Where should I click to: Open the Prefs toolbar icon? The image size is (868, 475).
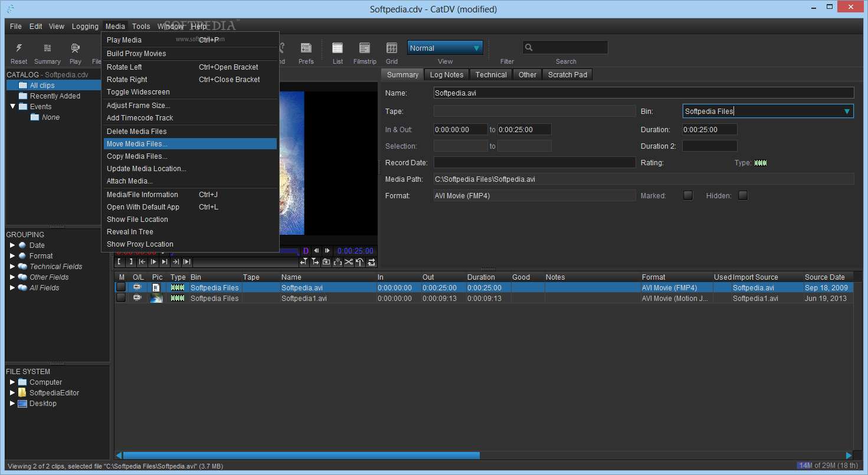[306, 48]
